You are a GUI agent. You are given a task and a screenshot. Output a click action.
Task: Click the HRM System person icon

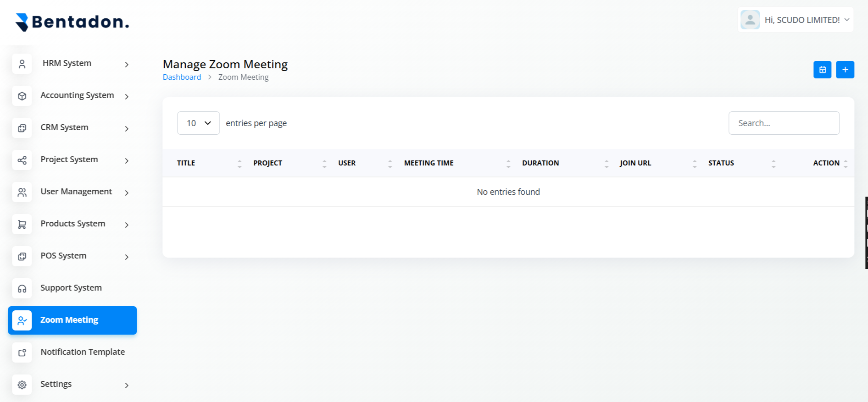(x=22, y=64)
